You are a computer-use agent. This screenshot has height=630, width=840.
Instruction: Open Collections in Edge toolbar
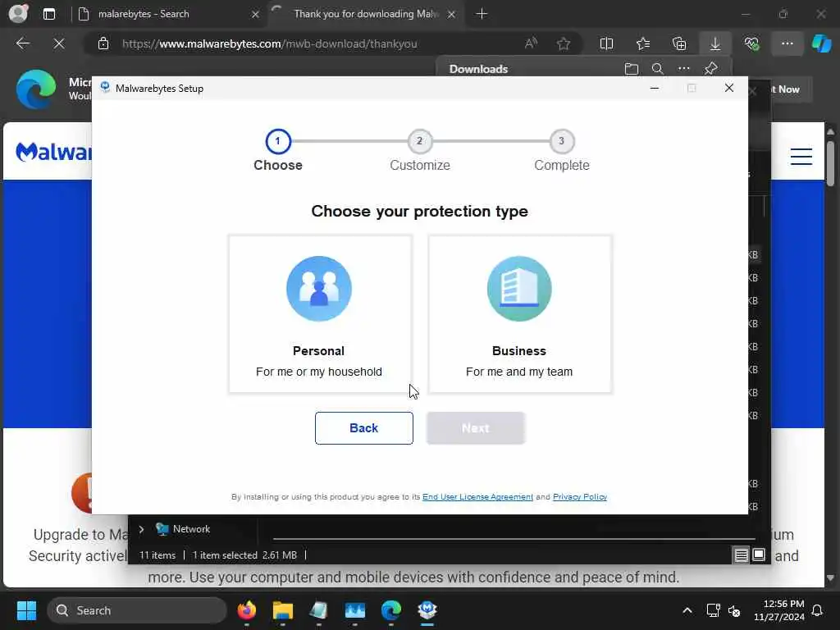click(679, 43)
